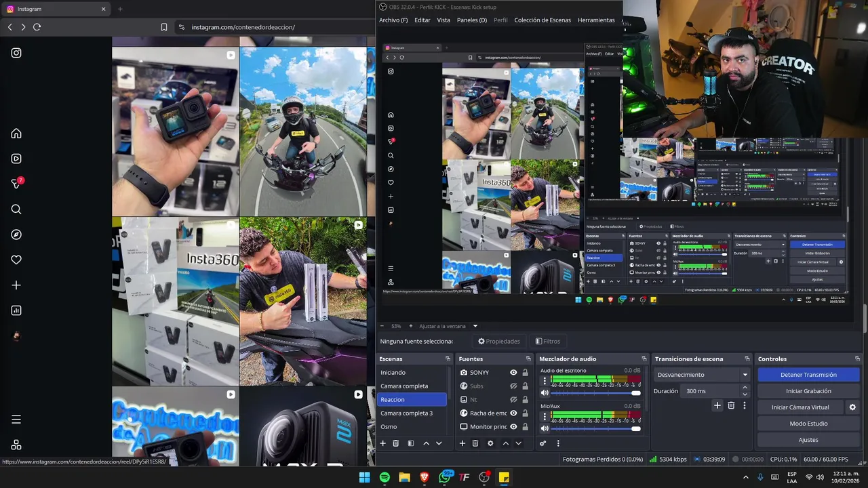Remove the current scene transition

[x=731, y=405]
